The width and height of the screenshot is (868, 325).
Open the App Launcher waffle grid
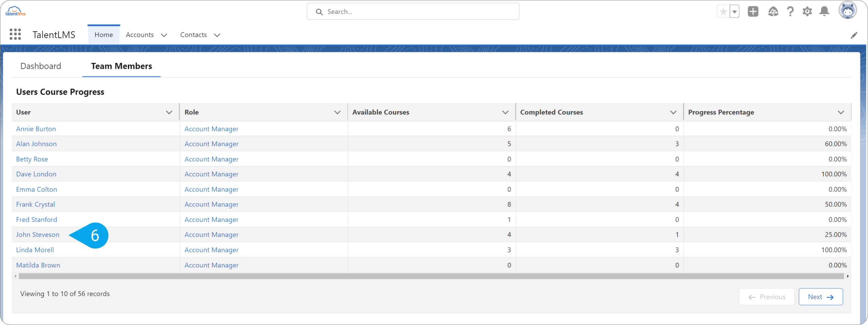click(15, 34)
